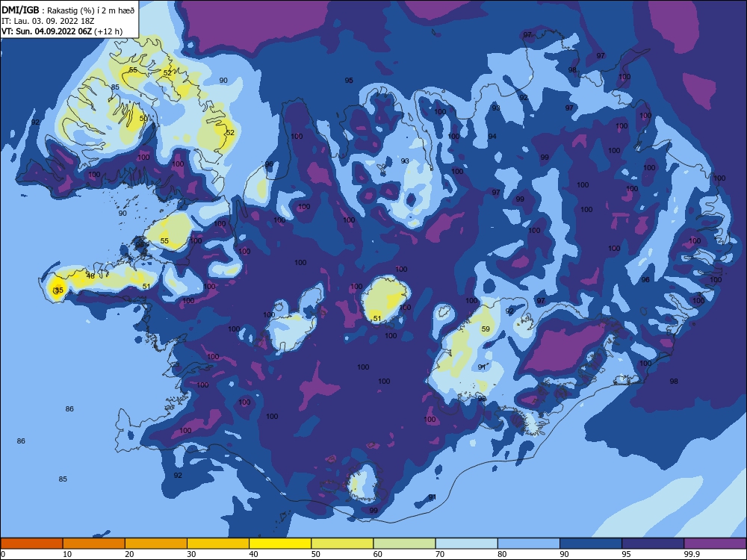Select the '48' humidity value on the map

tap(90, 276)
